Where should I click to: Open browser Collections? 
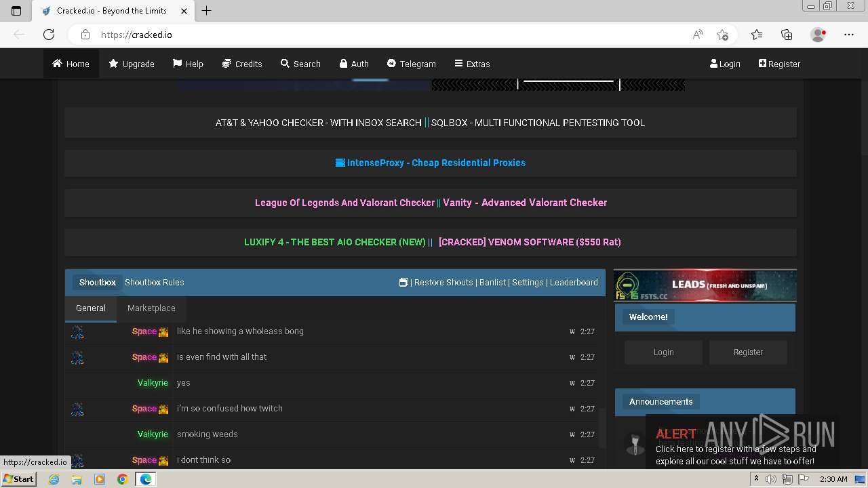[787, 35]
